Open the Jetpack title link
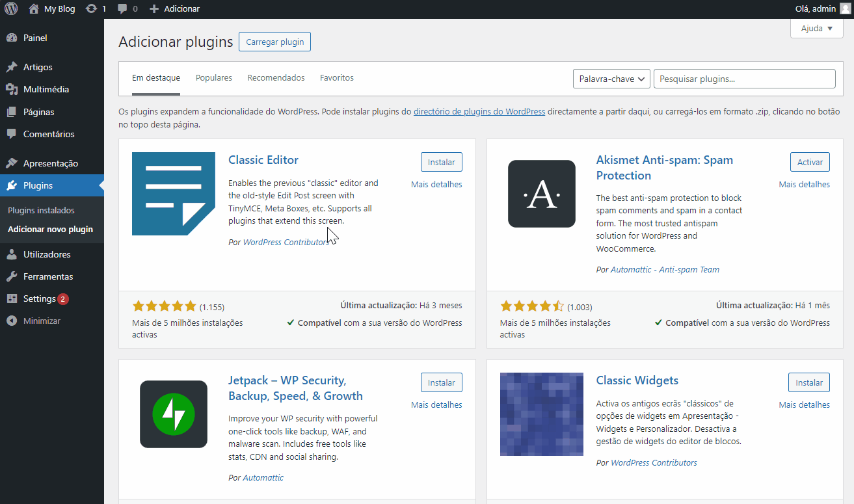The height and width of the screenshot is (504, 854). click(x=295, y=388)
